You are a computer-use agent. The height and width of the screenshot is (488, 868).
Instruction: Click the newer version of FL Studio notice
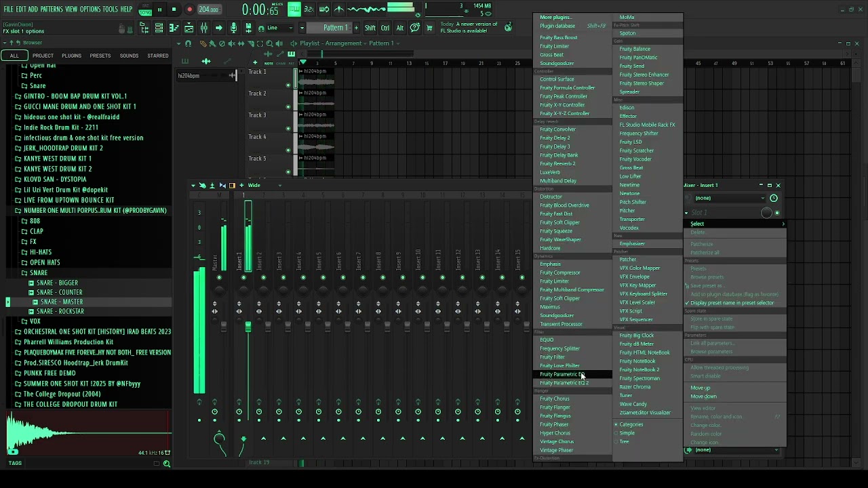coord(469,27)
